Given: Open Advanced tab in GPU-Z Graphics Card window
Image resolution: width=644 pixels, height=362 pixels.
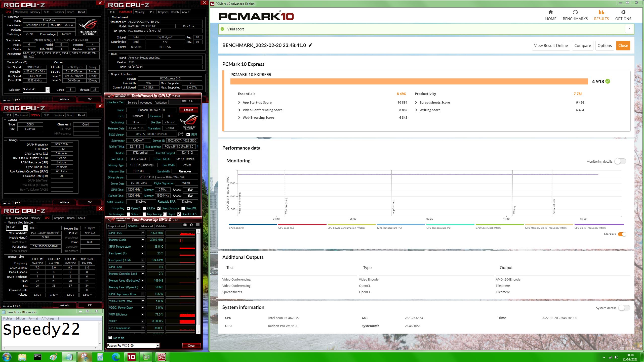Looking at the screenshot, I should click(x=146, y=103).
